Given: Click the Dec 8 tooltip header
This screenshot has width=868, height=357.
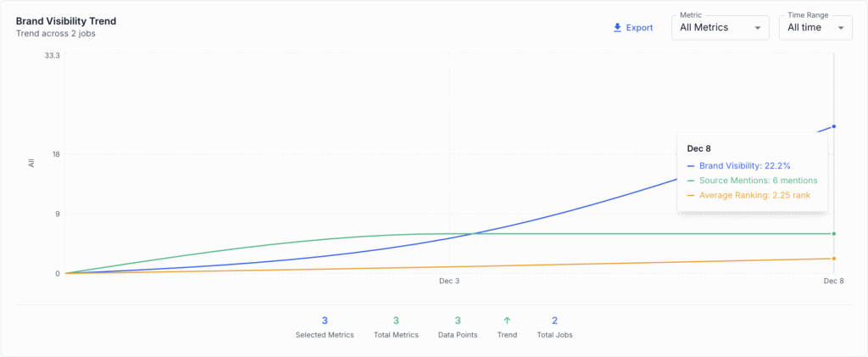Looking at the screenshot, I should (x=698, y=148).
